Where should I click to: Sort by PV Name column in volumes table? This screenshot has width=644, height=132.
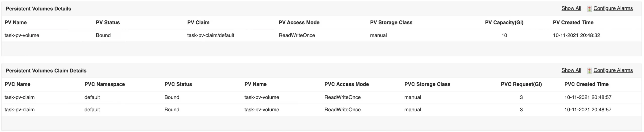pyautogui.click(x=16, y=22)
